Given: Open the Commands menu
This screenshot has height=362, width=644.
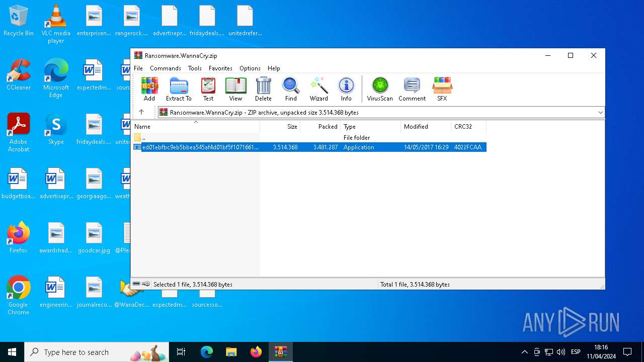Looking at the screenshot, I should coord(166,68).
